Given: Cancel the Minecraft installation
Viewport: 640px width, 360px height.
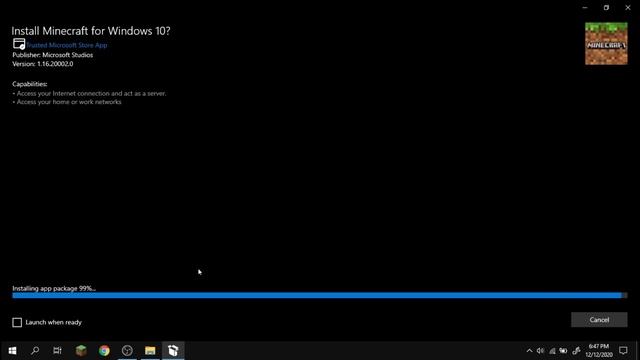Looking at the screenshot, I should coord(599,320).
